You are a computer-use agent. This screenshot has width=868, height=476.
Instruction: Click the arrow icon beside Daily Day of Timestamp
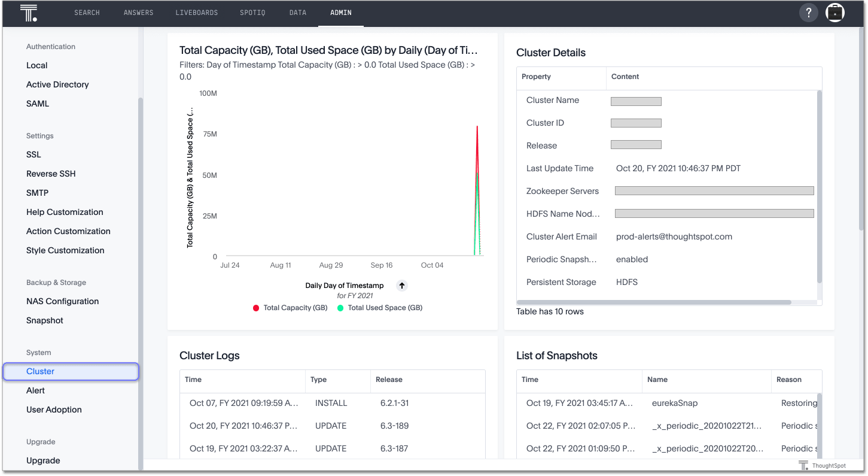(x=401, y=286)
